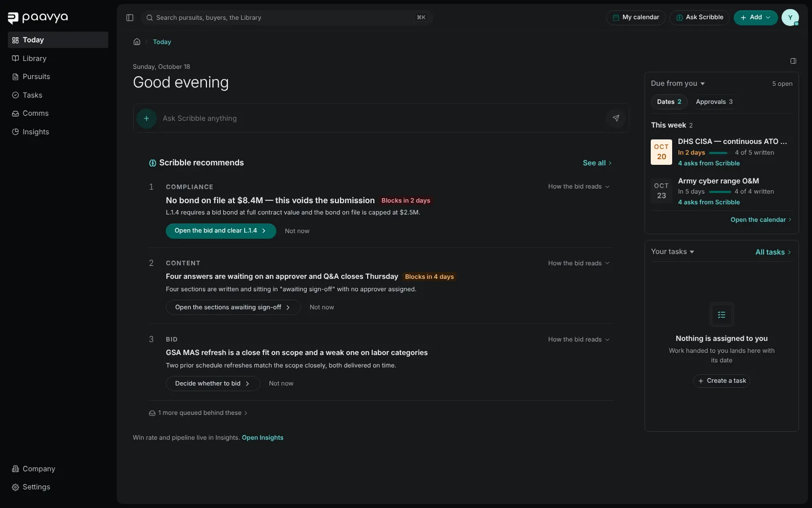Expand How the bid reads for the Content item

579,263
